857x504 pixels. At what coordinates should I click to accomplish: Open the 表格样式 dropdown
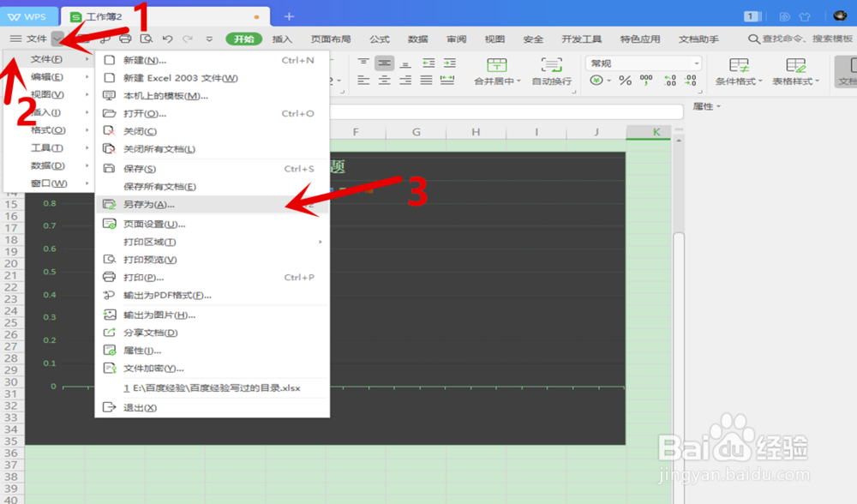796,72
